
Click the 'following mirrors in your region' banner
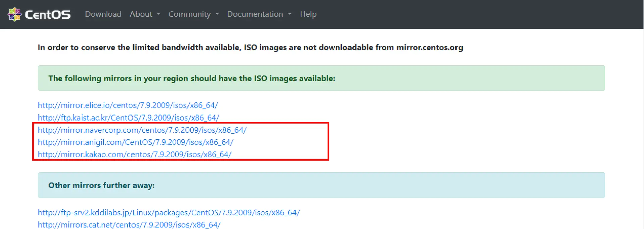321,78
